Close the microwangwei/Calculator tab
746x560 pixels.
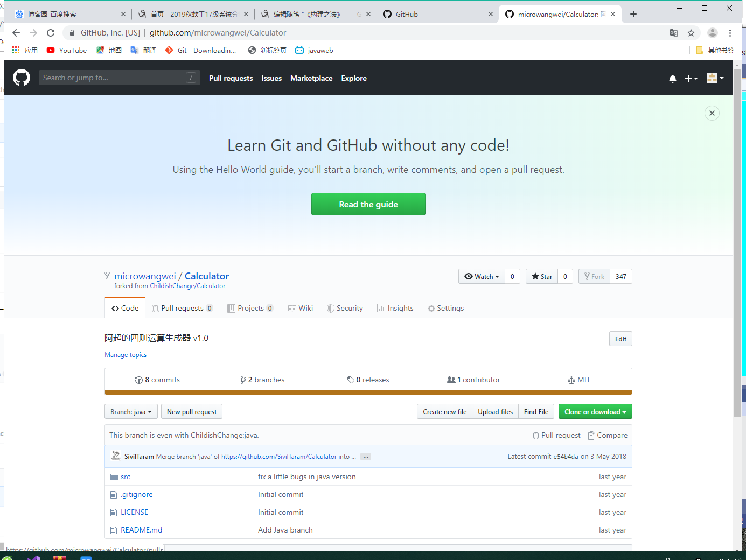(x=613, y=14)
